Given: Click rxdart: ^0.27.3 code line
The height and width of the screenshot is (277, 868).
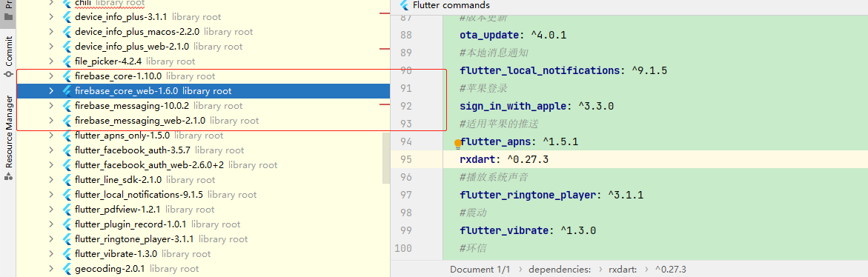Looking at the screenshot, I should (x=504, y=159).
